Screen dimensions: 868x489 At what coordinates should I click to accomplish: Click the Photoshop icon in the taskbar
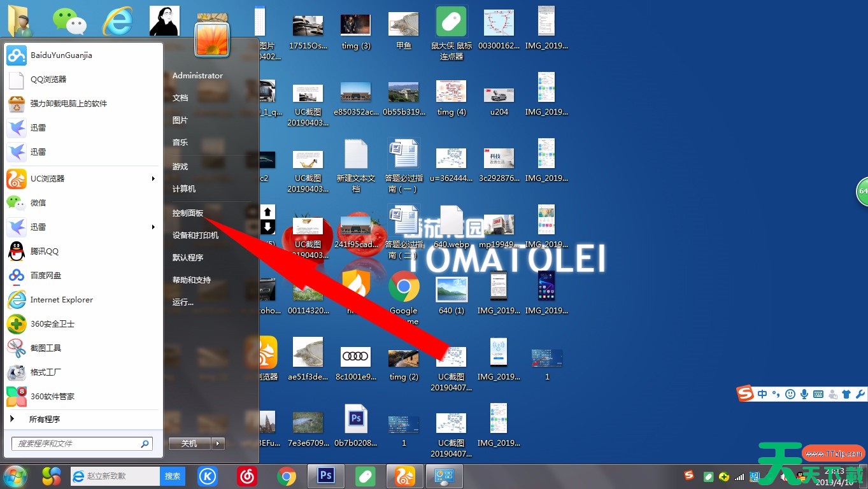326,476
